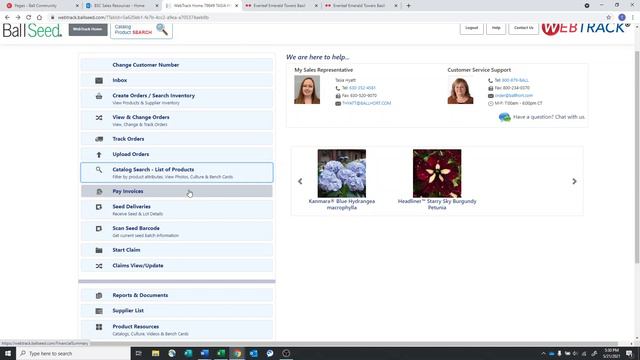Image resolution: width=640 pixels, height=360 pixels.
Task: Click the Windows taskbar search box
Action: tap(73, 353)
